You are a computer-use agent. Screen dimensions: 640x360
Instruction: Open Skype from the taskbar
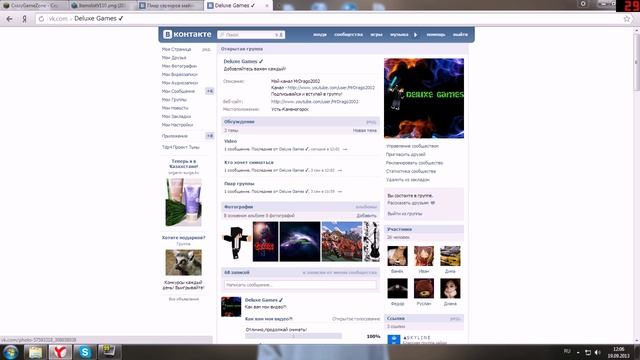(85, 352)
